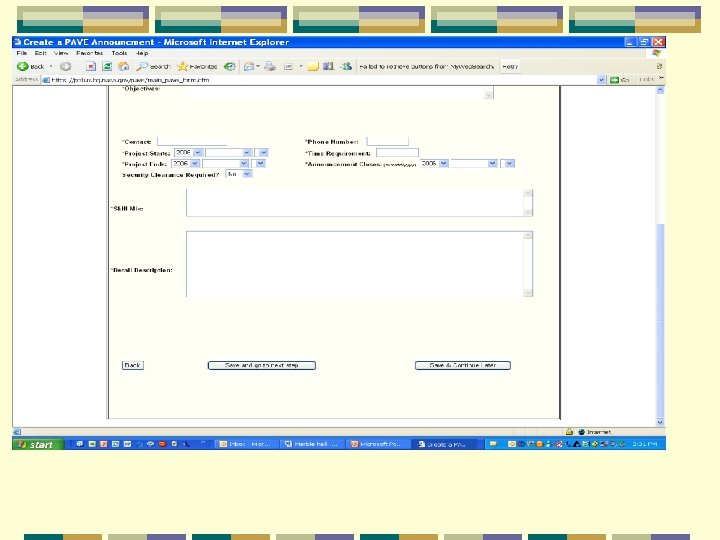
Task: Open the Mail envelope toolbar icon
Action: [x=249, y=67]
